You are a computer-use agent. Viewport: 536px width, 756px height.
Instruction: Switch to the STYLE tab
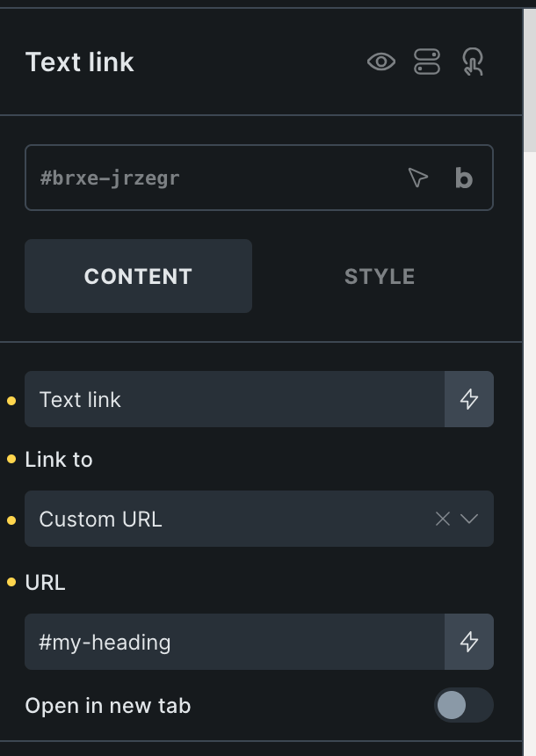(380, 276)
